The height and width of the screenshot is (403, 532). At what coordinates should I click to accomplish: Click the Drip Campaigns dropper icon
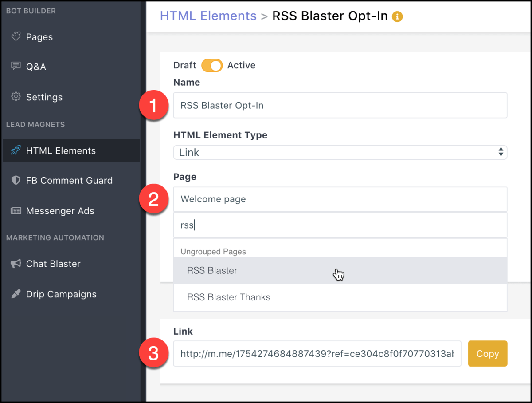tap(16, 294)
